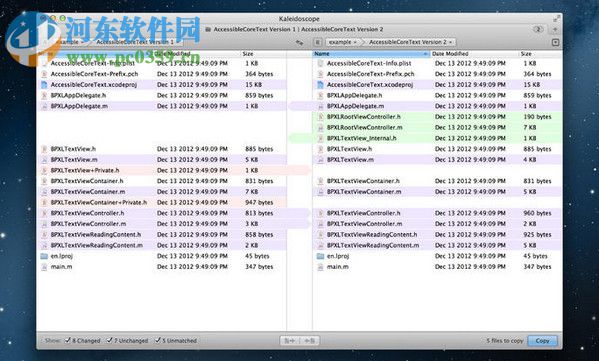Click the xcodeproj file icon in the left pane
Viewport: 599px width, 361px height.
pyautogui.click(x=44, y=85)
